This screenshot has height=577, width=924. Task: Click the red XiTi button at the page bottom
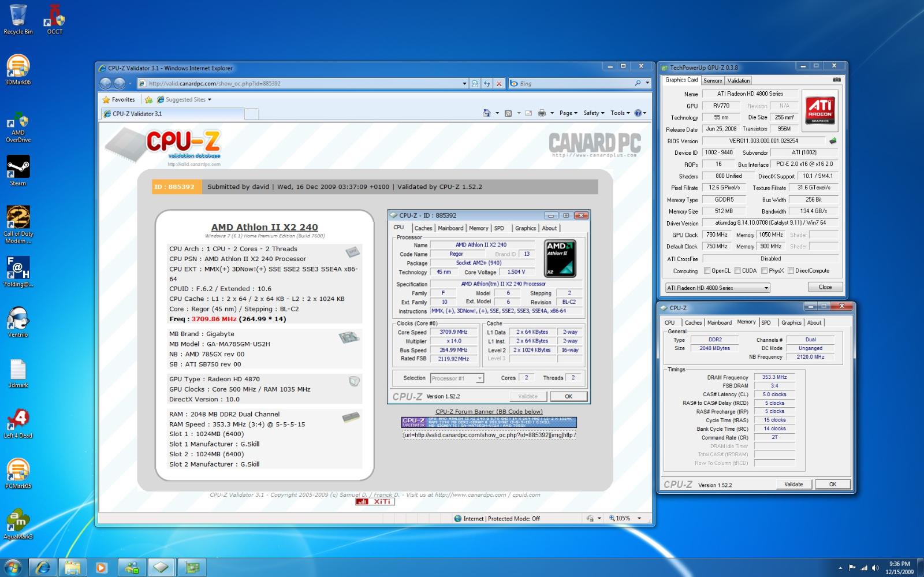(375, 502)
